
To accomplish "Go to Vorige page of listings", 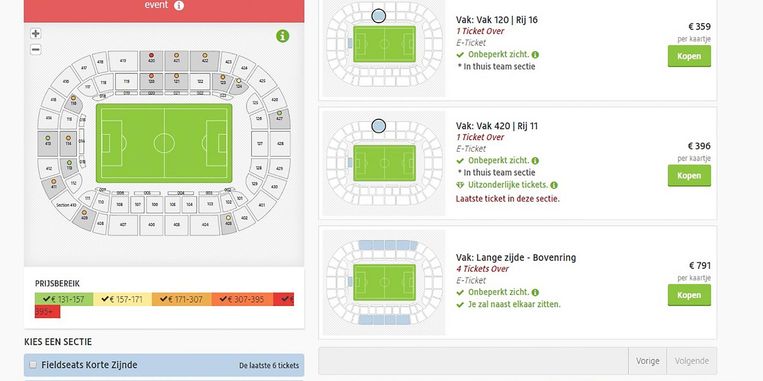I will pos(648,361).
